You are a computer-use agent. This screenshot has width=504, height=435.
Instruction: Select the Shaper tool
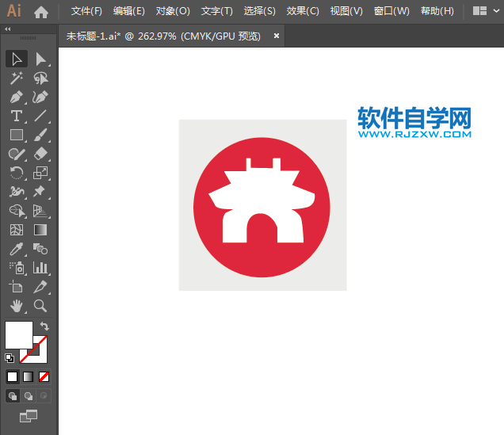point(17,154)
